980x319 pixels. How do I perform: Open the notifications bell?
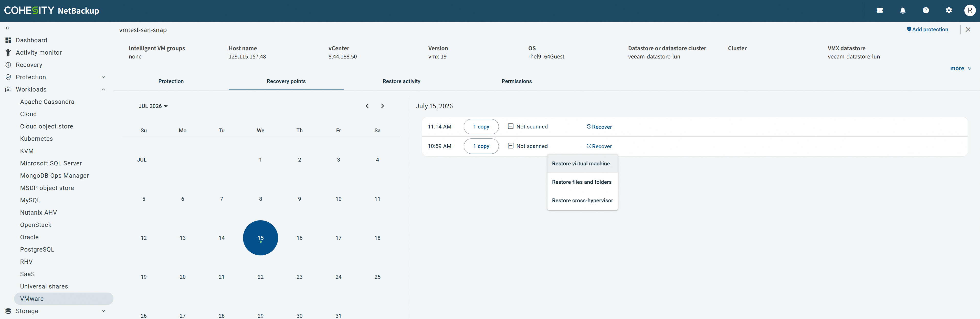point(903,11)
